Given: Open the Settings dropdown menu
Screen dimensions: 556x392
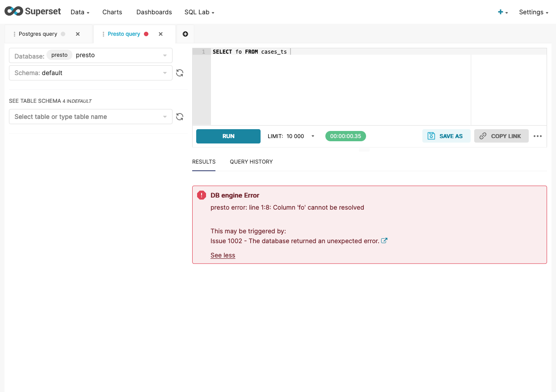Looking at the screenshot, I should click(x=534, y=12).
